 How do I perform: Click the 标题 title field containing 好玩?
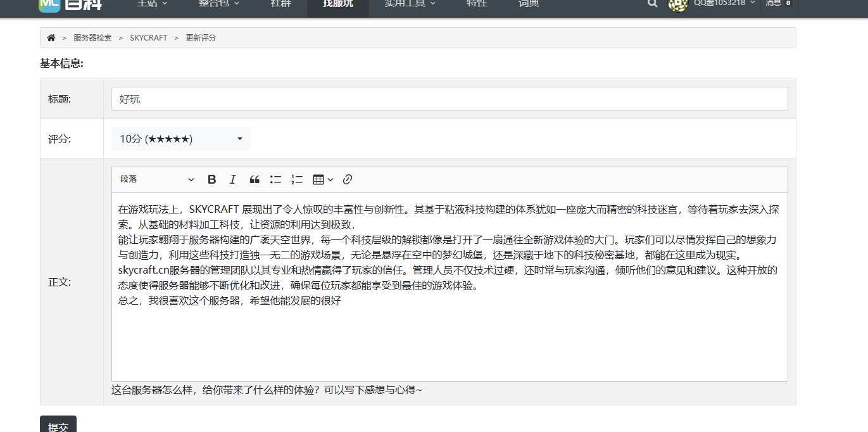[450, 99]
